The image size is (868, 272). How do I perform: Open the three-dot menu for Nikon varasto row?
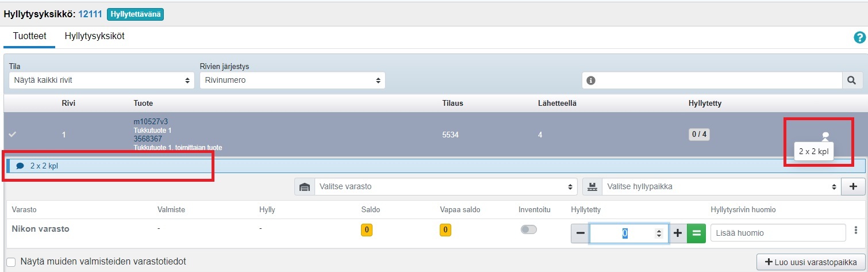tap(856, 230)
